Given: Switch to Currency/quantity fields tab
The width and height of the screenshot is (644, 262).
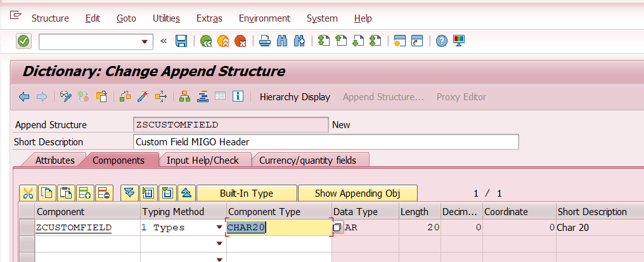Looking at the screenshot, I should tap(307, 160).
